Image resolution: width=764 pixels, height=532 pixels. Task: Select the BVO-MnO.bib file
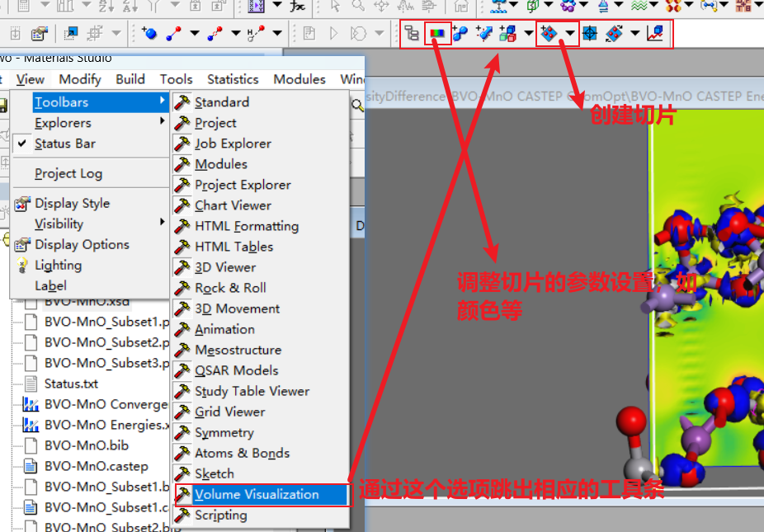click(87, 445)
